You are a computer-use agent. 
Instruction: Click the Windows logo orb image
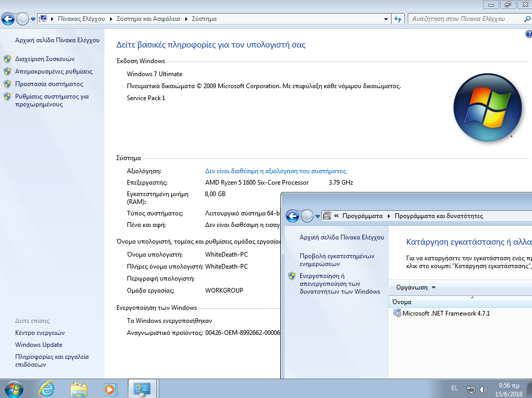(488, 108)
